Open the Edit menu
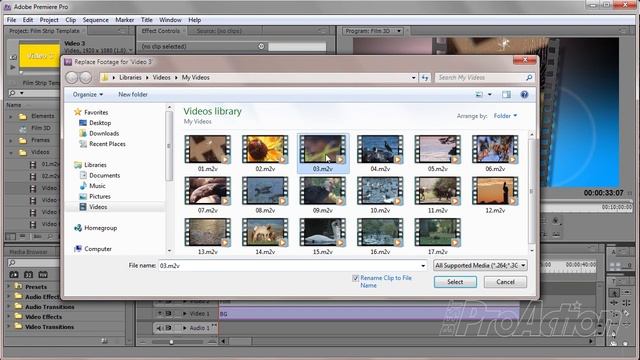The width and height of the screenshot is (640, 360). coord(28,20)
